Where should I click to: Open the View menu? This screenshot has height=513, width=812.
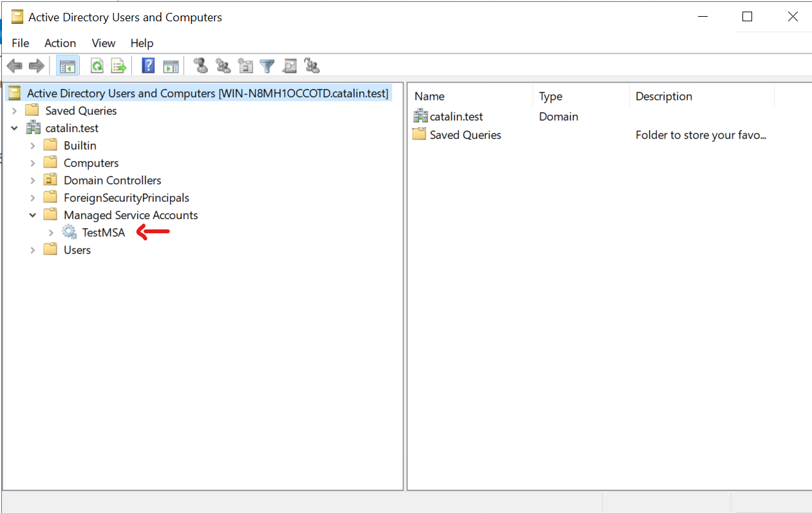103,43
